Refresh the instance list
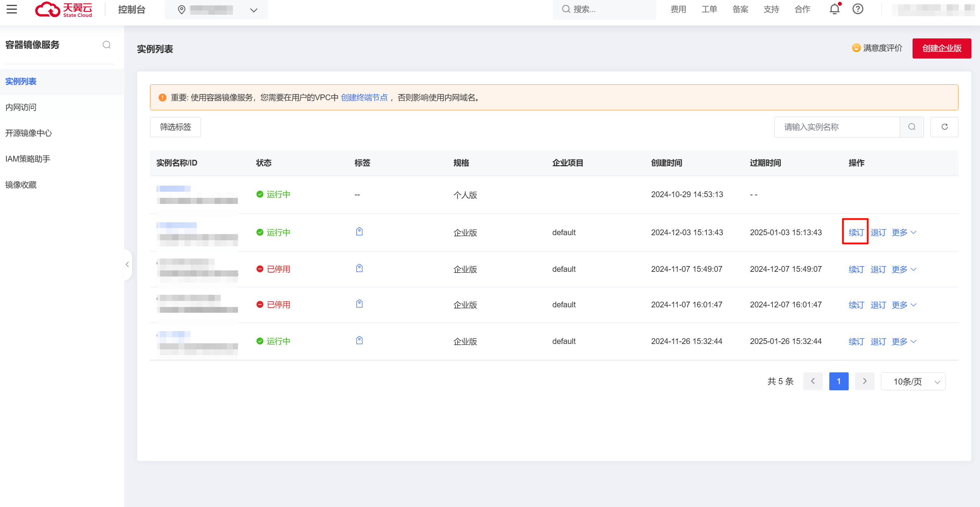Screen dimensions: 980x507 coord(944,127)
